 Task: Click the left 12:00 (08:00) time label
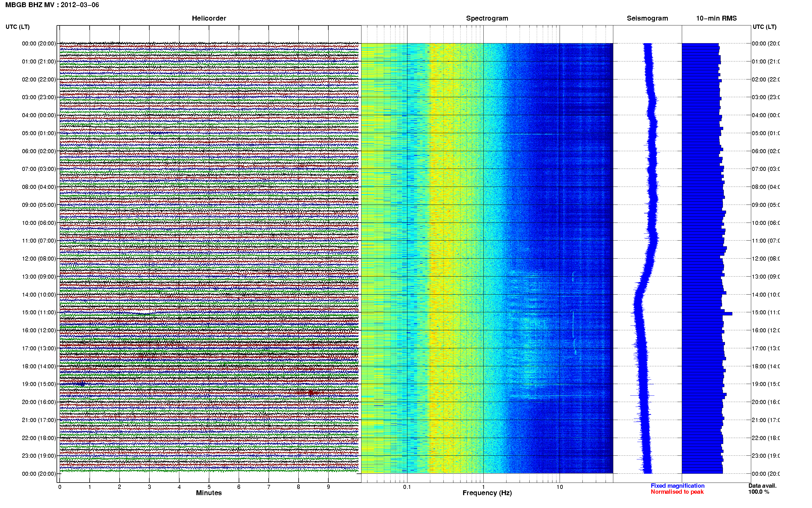pos(39,259)
